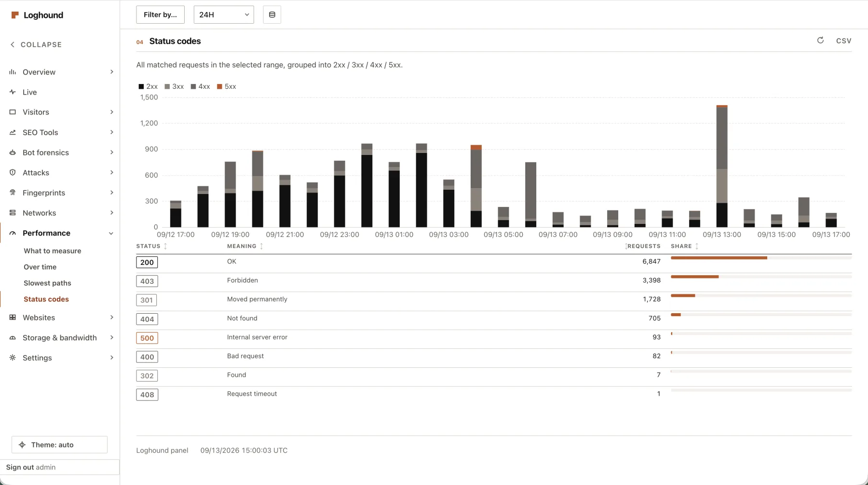Expand the Websites section chevron
This screenshot has width=868, height=485.
pyautogui.click(x=112, y=318)
